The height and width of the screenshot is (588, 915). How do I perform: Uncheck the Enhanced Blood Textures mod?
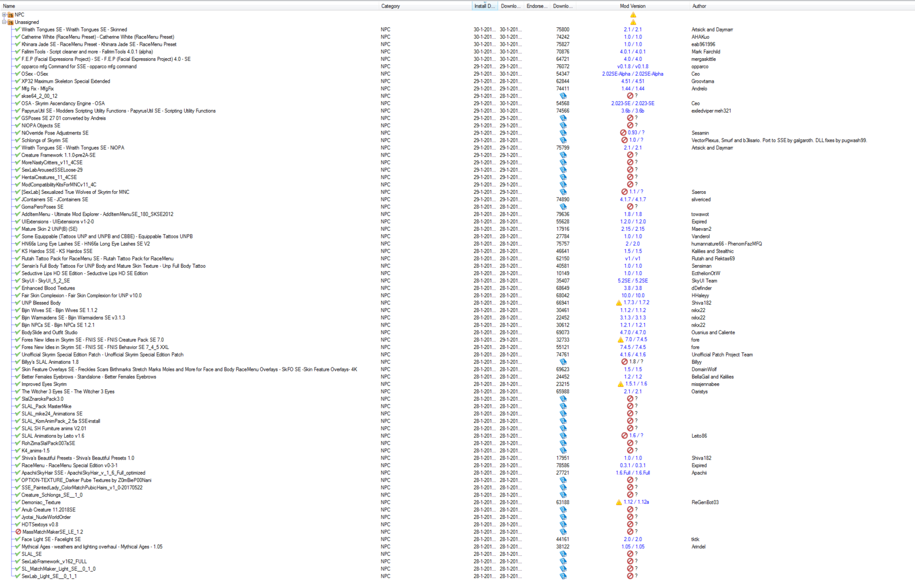pos(17,288)
